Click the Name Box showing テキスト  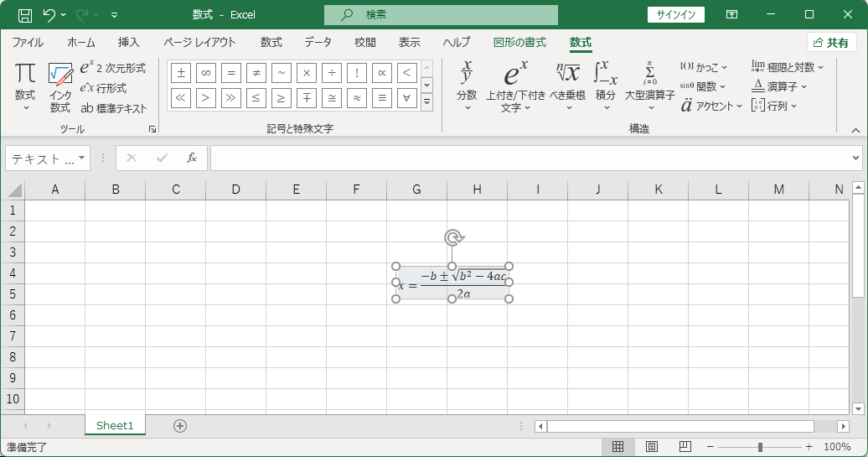(x=48, y=158)
